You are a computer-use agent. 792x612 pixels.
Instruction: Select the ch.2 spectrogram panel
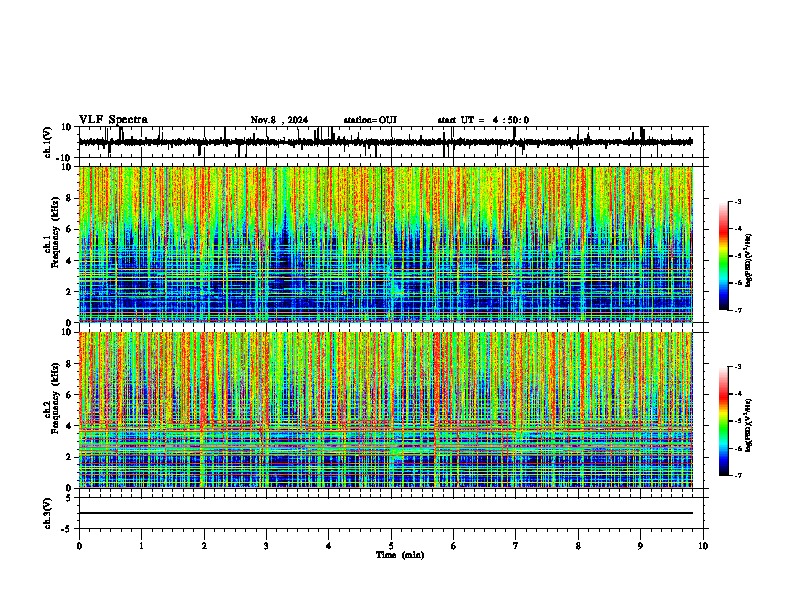[385, 410]
